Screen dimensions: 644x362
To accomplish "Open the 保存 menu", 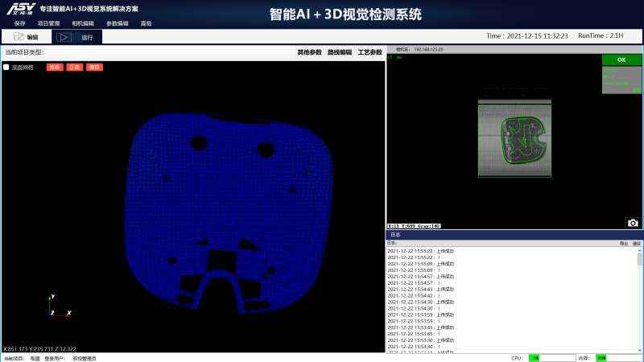I will click(x=20, y=23).
